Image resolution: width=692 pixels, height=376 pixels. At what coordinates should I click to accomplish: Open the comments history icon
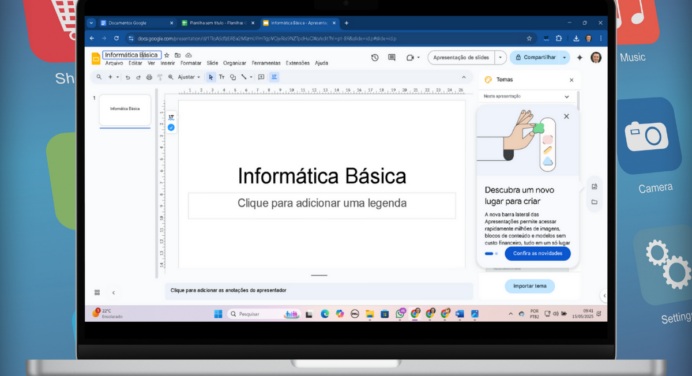[x=391, y=57]
